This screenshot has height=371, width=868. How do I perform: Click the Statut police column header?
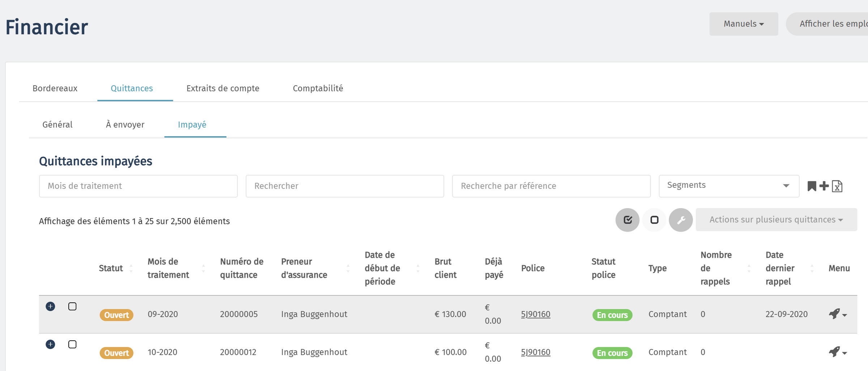pos(603,268)
